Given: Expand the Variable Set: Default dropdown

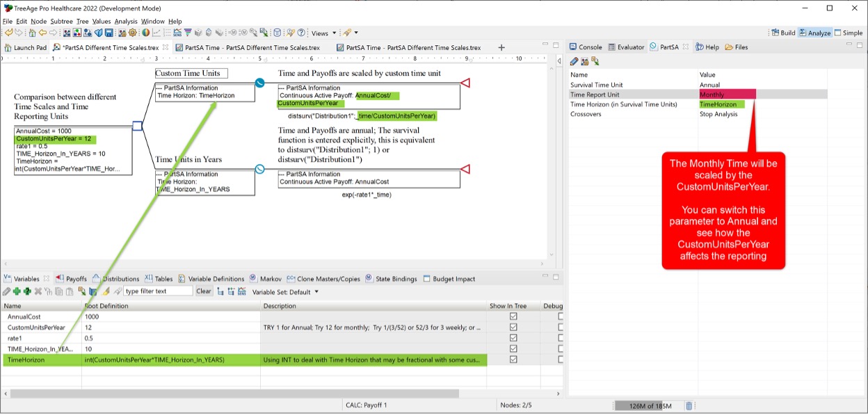Looking at the screenshot, I should click(x=285, y=292).
